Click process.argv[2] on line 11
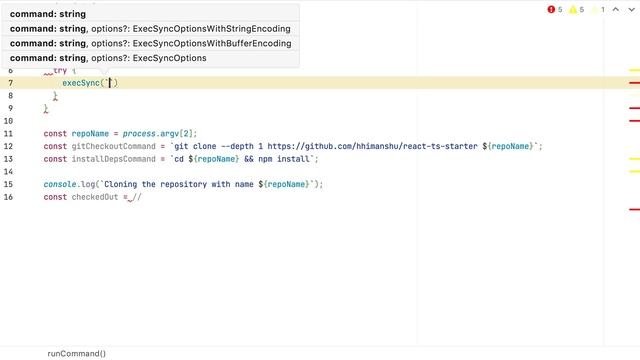This screenshot has width=640, height=360. [x=158, y=133]
